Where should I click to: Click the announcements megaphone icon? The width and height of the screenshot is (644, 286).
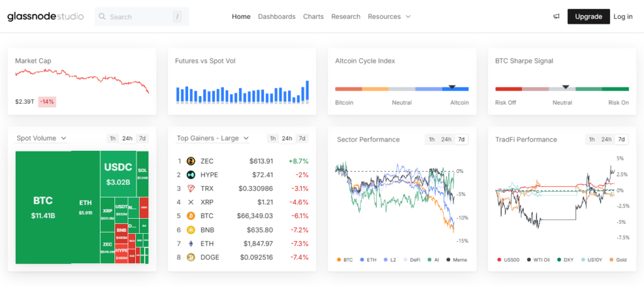557,16
